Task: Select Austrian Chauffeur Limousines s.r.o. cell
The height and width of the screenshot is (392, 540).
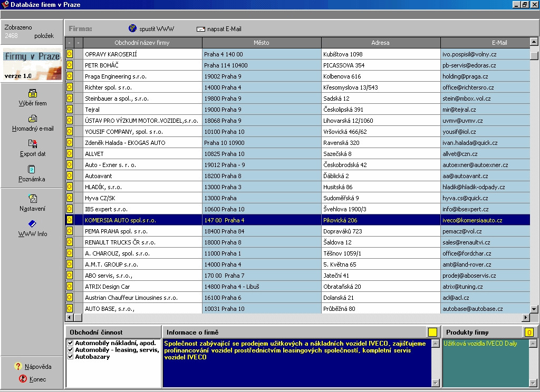Action: point(142,297)
